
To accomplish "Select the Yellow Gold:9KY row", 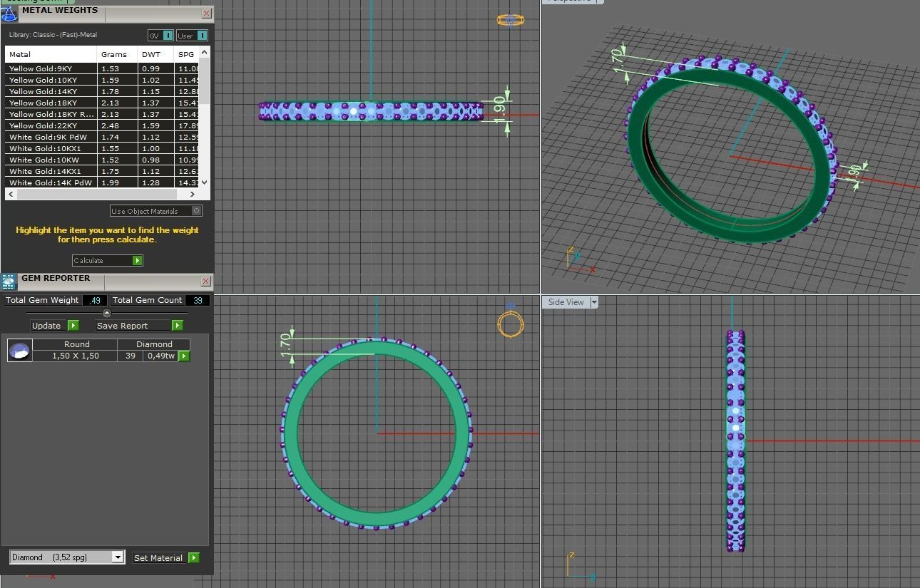I will pos(102,68).
